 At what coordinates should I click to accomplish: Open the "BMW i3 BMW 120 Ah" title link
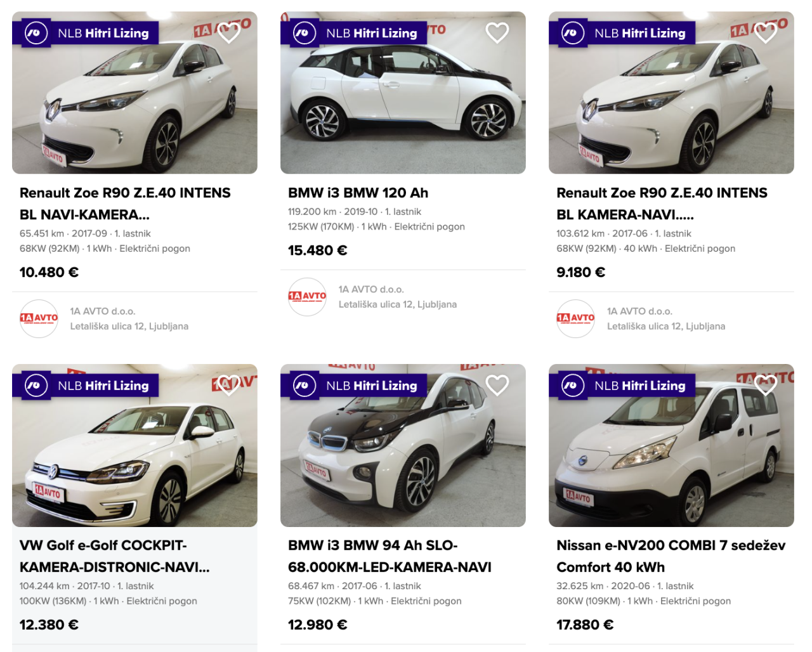point(358,193)
